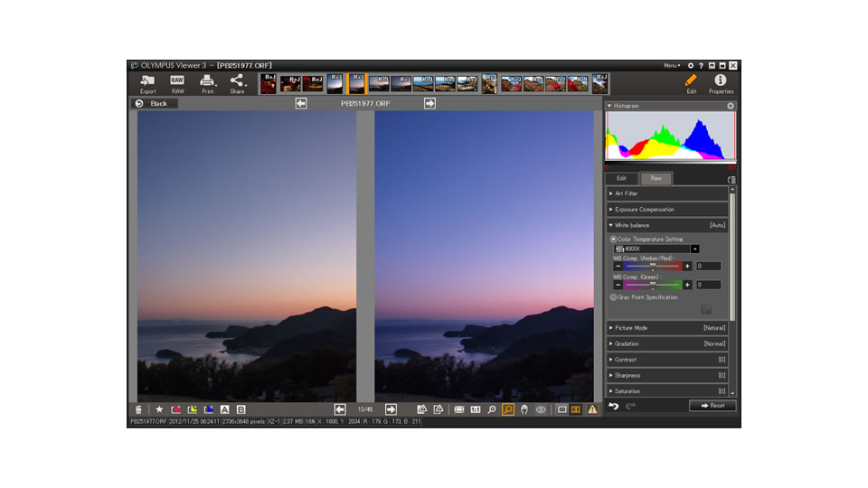Set zoom to 1:1 view
The height and width of the screenshot is (488, 868).
pyautogui.click(x=476, y=409)
